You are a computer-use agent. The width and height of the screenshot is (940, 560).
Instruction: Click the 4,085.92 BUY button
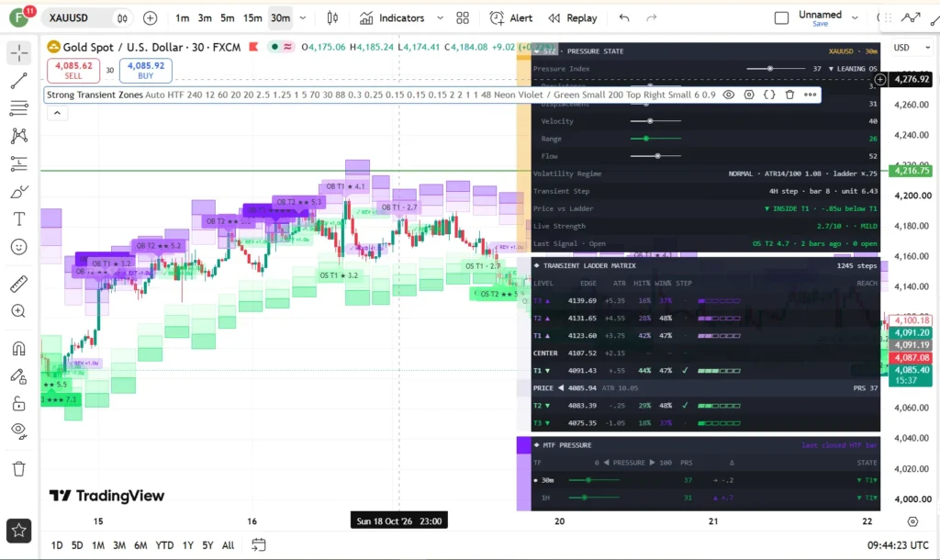(x=146, y=70)
